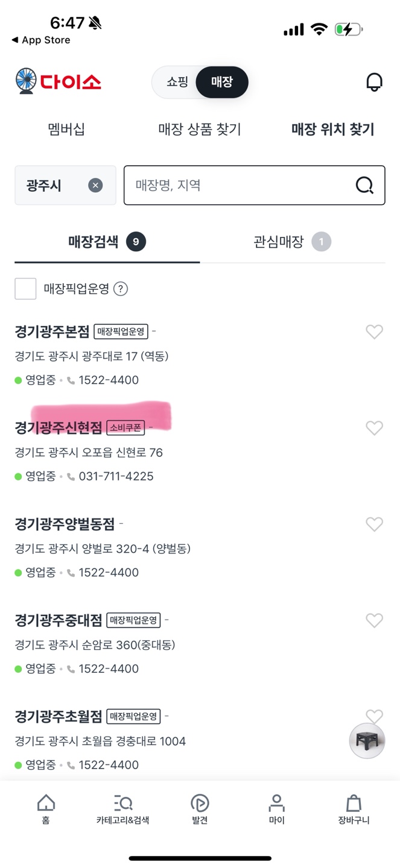Screen dimensions: 400x868
Task: Favorite 경기광주신현점 with the heart toggle
Action: (374, 428)
